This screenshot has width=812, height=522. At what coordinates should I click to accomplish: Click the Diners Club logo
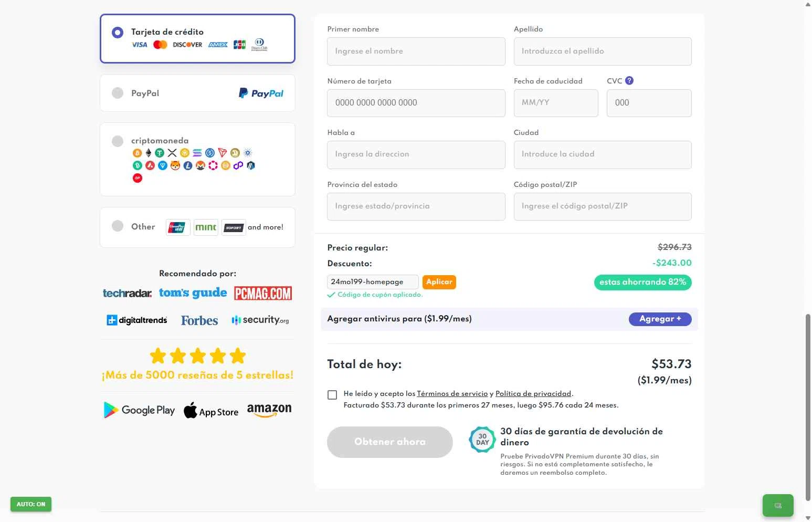259,45
